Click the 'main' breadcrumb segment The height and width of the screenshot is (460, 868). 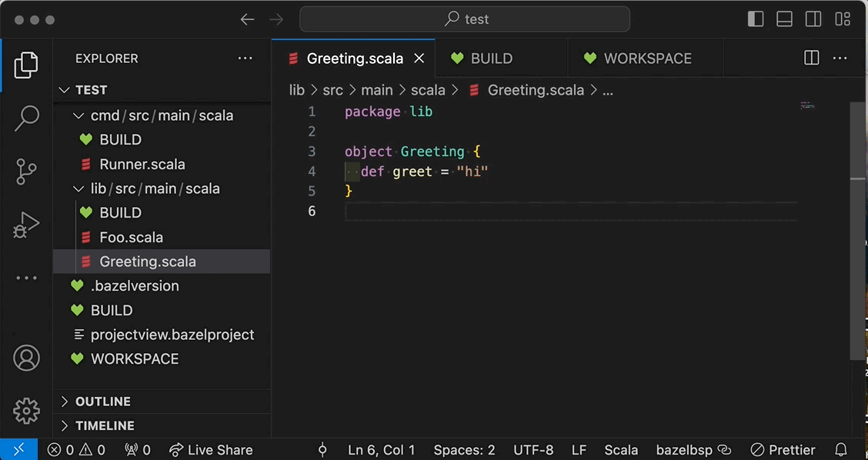[x=377, y=90]
